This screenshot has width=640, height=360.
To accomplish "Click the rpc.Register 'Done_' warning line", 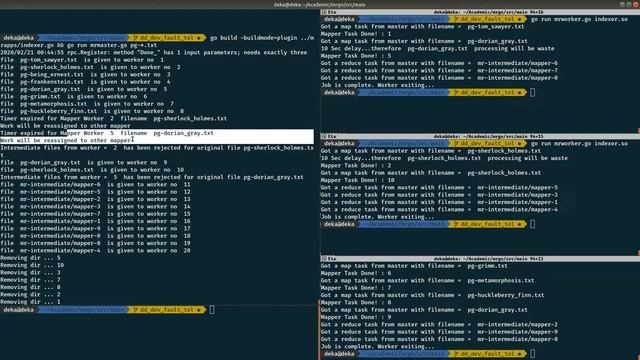I will click(x=153, y=53).
